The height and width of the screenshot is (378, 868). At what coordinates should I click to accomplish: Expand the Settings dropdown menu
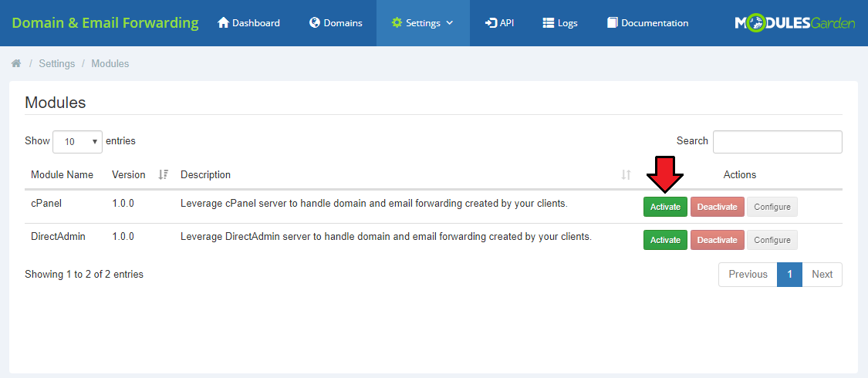click(423, 23)
